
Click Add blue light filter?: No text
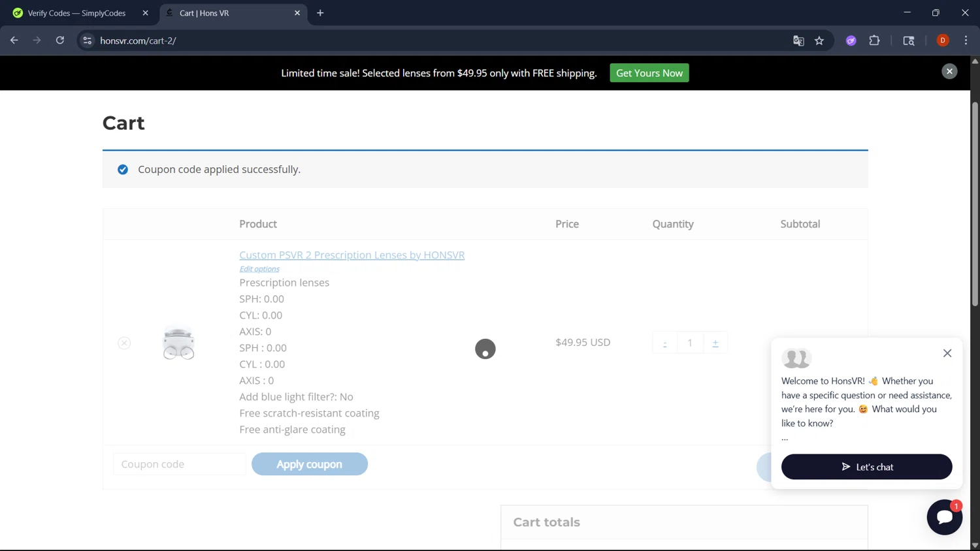tap(296, 397)
